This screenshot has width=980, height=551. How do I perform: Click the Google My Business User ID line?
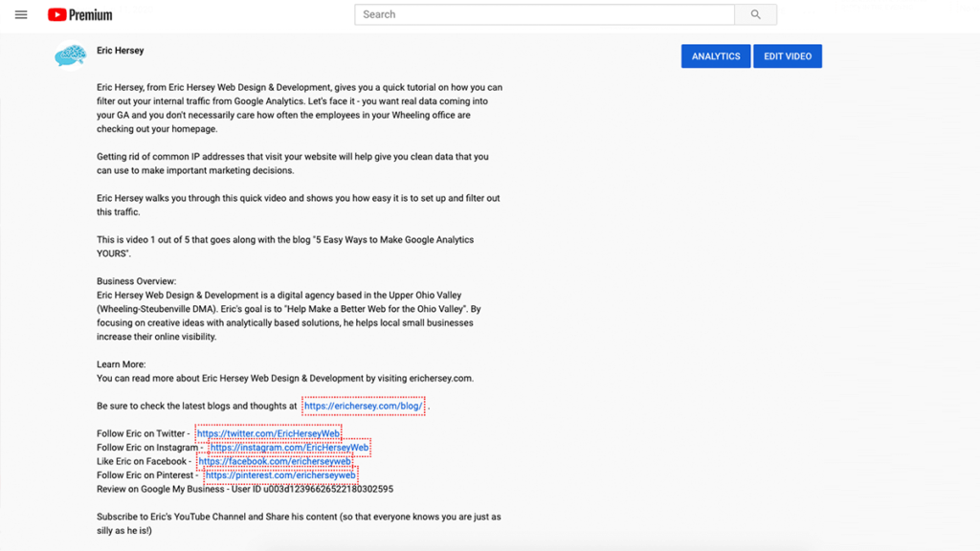coord(244,489)
